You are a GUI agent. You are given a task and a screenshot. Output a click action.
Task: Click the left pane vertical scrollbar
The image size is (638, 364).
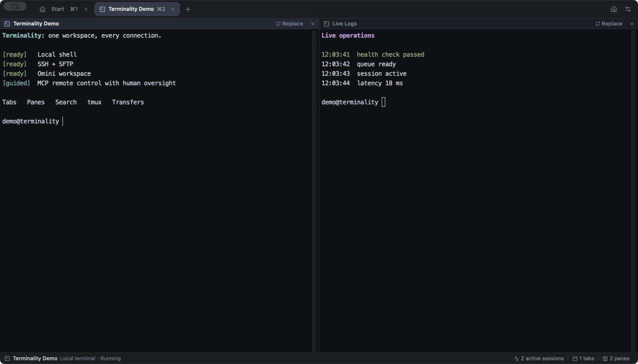[x=314, y=191]
